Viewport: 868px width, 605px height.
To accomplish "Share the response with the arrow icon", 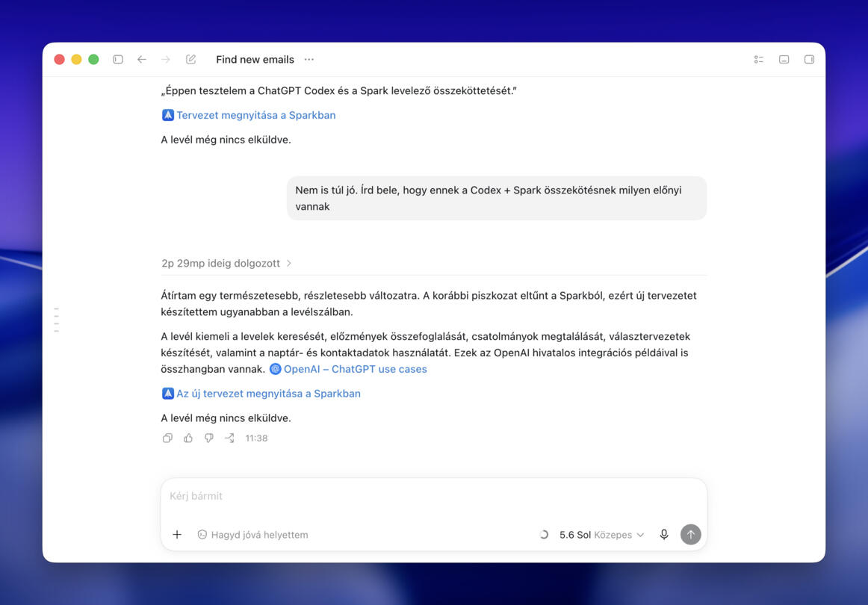I will click(229, 438).
